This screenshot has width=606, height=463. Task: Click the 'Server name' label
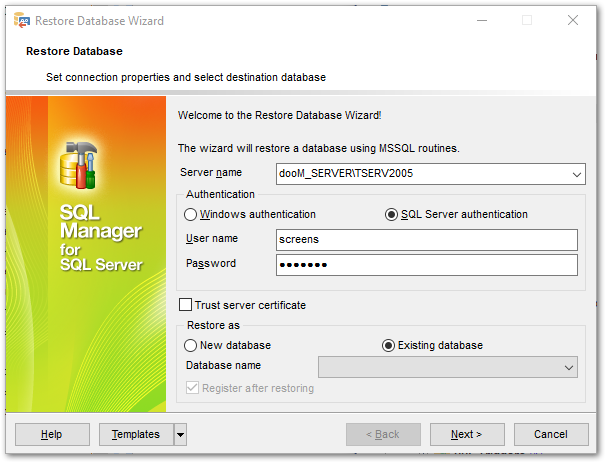pyautogui.click(x=211, y=173)
